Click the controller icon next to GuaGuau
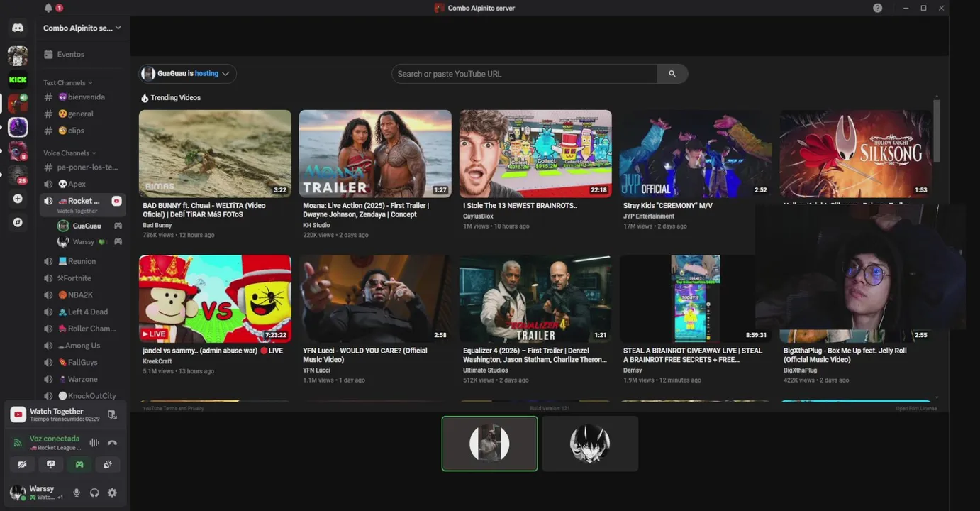 (x=118, y=226)
